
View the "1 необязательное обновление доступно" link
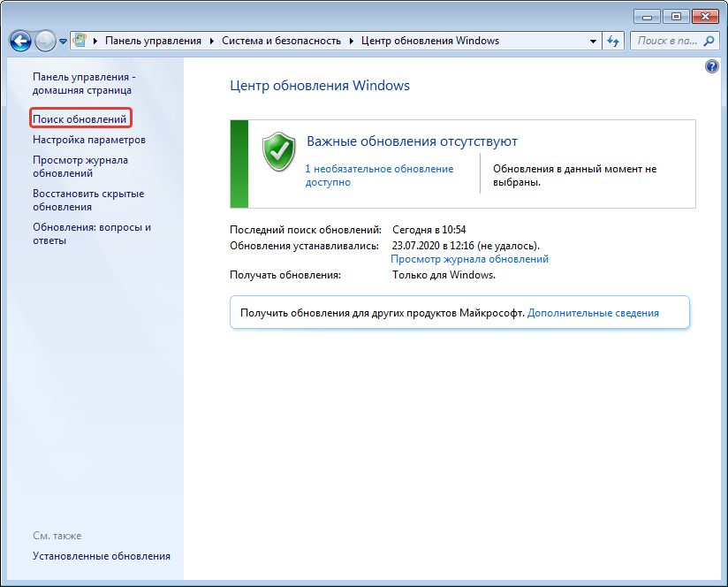(379, 175)
